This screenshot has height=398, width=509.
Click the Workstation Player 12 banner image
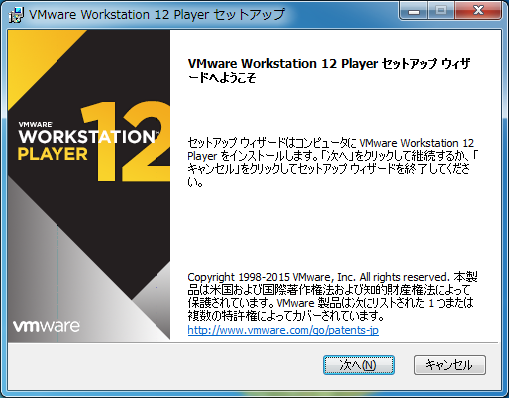coord(89,185)
